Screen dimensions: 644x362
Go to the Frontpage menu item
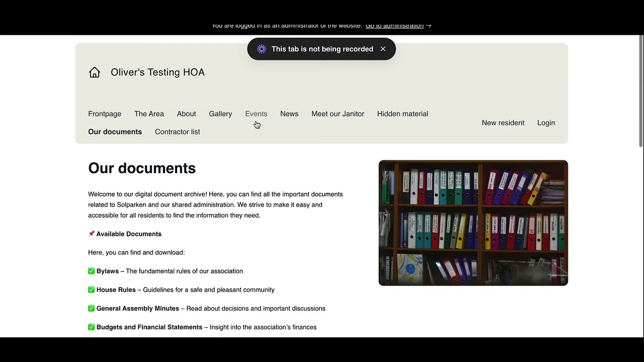(x=105, y=114)
